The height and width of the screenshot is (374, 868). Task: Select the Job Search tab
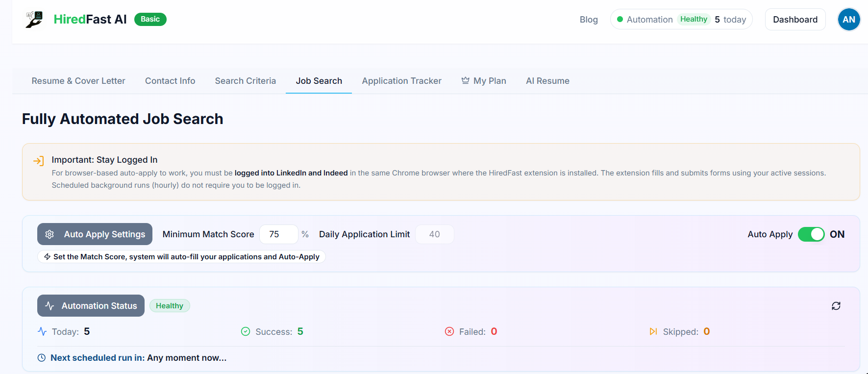pyautogui.click(x=319, y=81)
